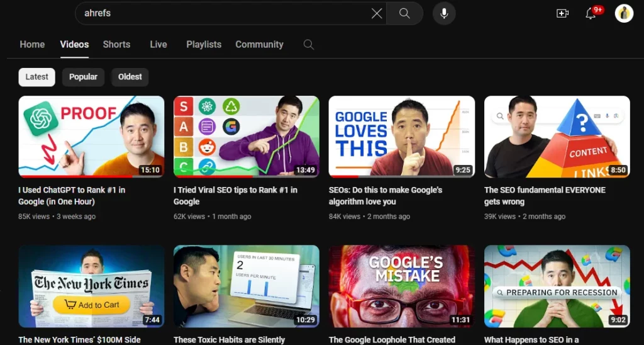Screen dimensions: 644x345
Task: Switch to the Home tab
Action: [x=32, y=45]
